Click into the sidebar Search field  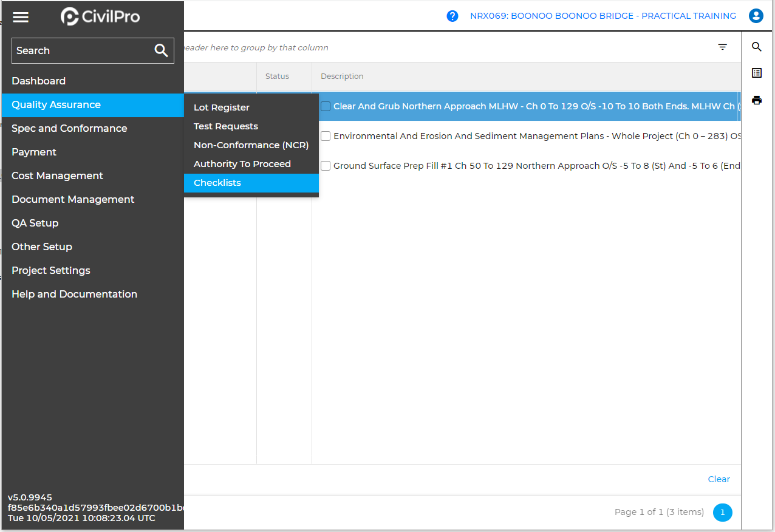[82, 51]
